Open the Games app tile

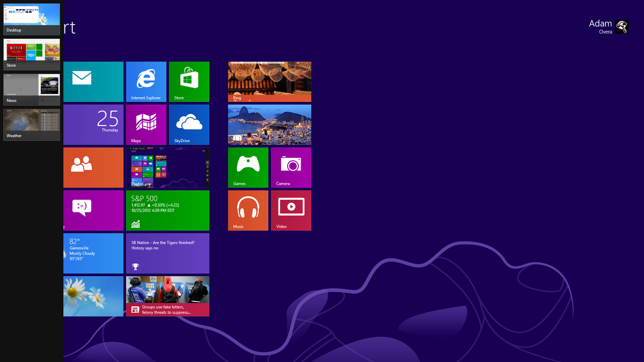(248, 167)
